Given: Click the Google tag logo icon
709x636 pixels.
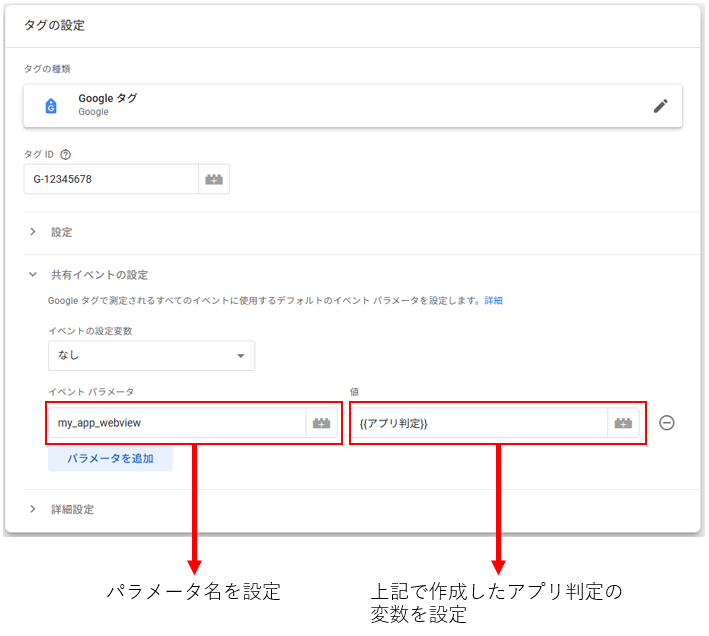Looking at the screenshot, I should (51, 106).
